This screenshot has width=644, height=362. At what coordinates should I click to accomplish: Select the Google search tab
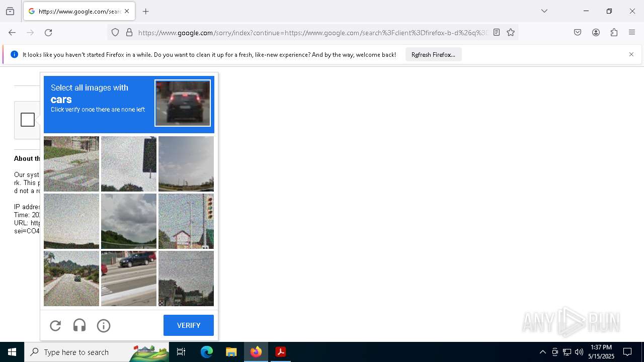78,11
